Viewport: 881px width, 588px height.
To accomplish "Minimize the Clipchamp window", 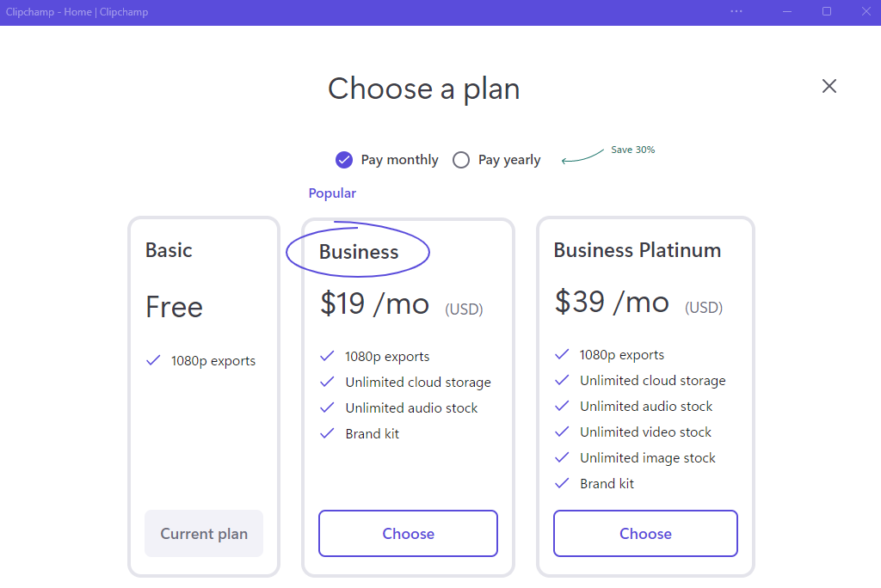I will 787,12.
